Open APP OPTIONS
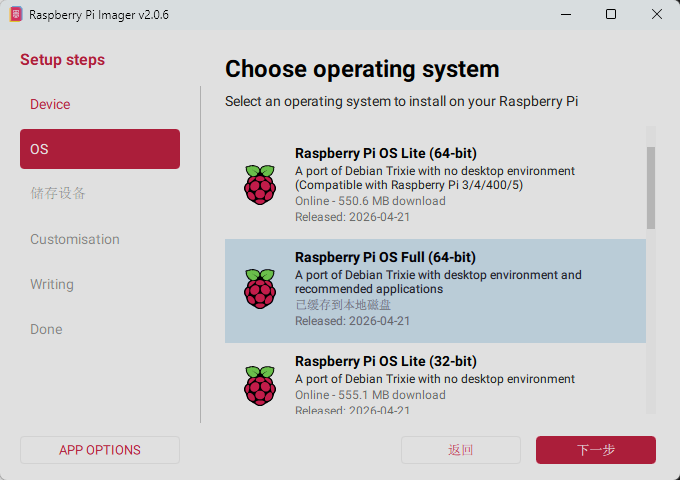Screen dimensions: 680x480 [100, 450]
